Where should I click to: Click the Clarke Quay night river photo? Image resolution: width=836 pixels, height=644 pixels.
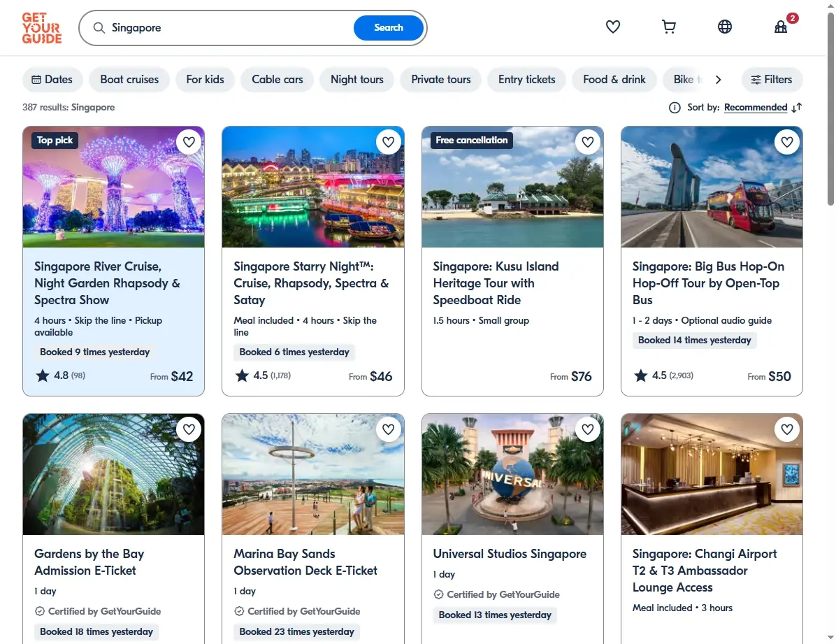click(x=313, y=187)
